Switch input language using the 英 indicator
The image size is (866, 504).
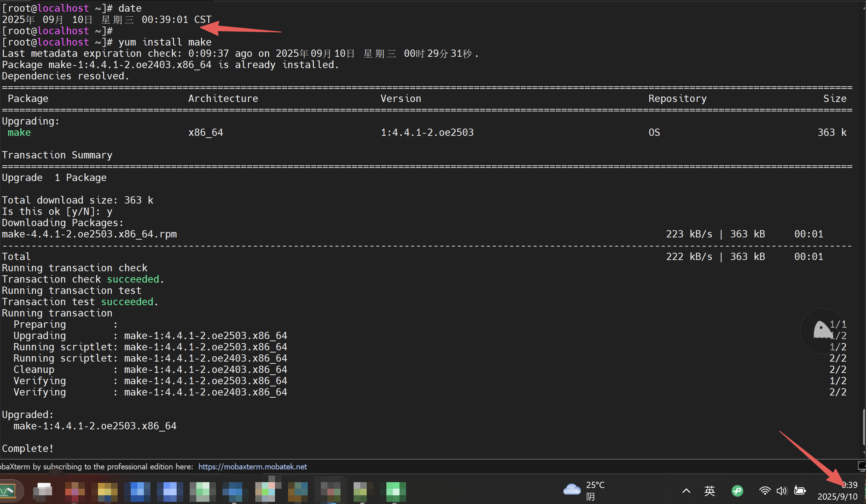tap(709, 491)
